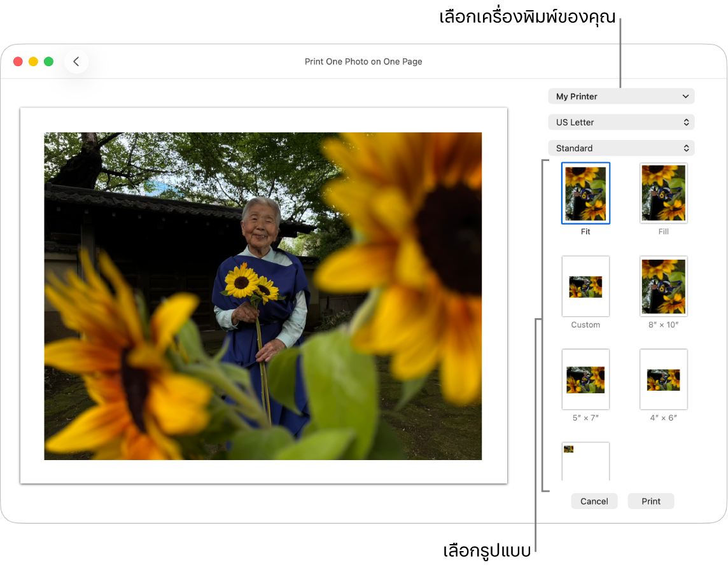Viewport: 728px width, 567px height.
Task: Expand the US Letter paper size menu
Action: point(621,122)
